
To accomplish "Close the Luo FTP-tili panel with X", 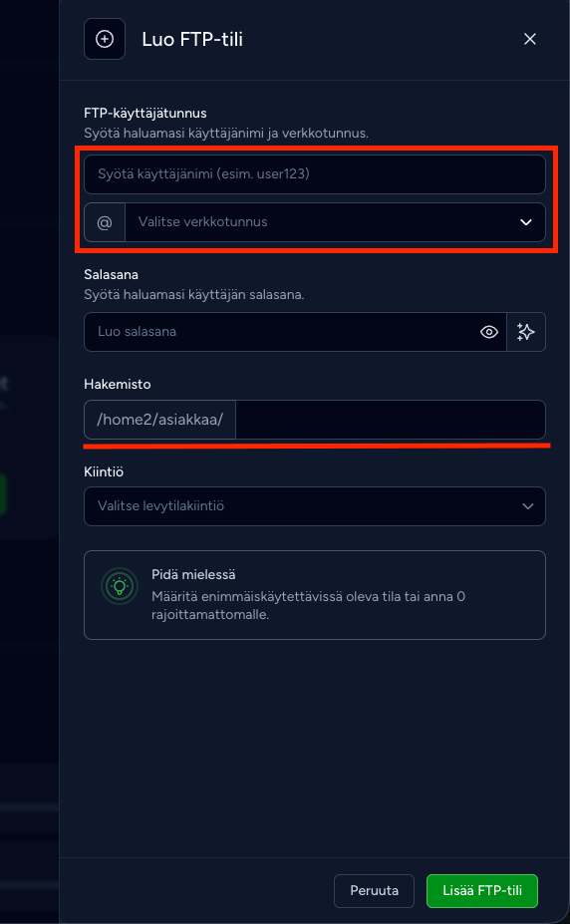I will 530,39.
